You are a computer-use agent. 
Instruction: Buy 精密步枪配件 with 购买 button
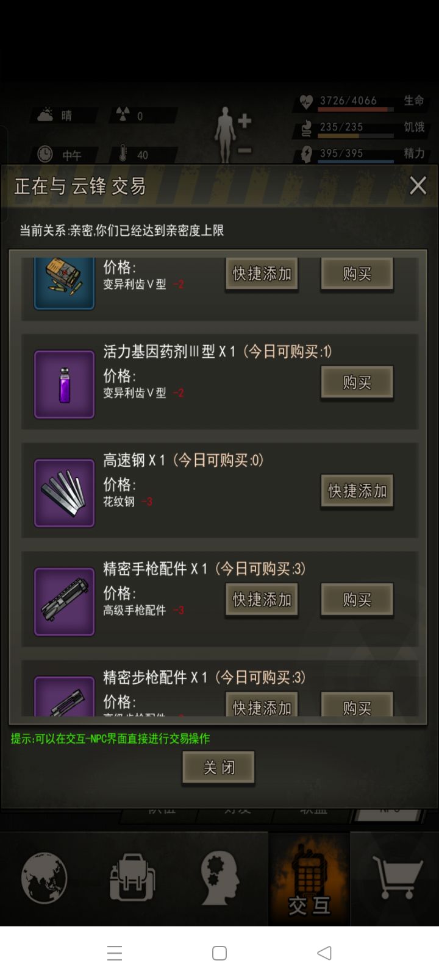pyautogui.click(x=357, y=704)
